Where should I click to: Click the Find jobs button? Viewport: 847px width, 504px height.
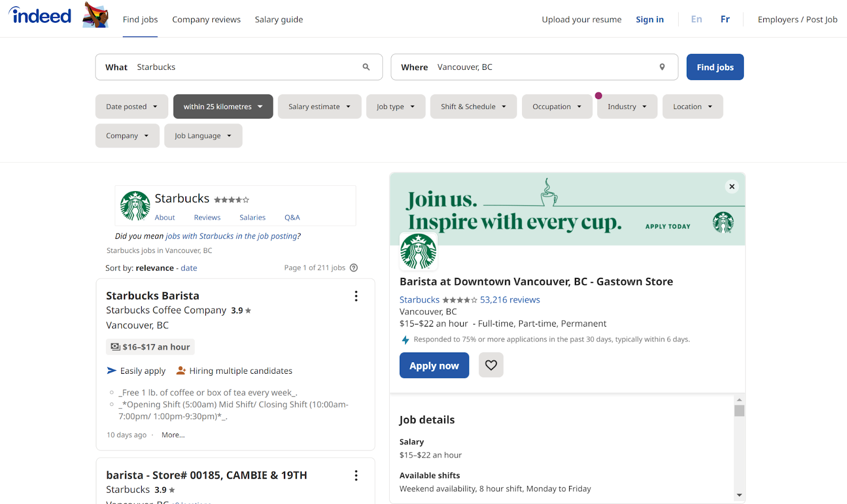[x=715, y=67]
